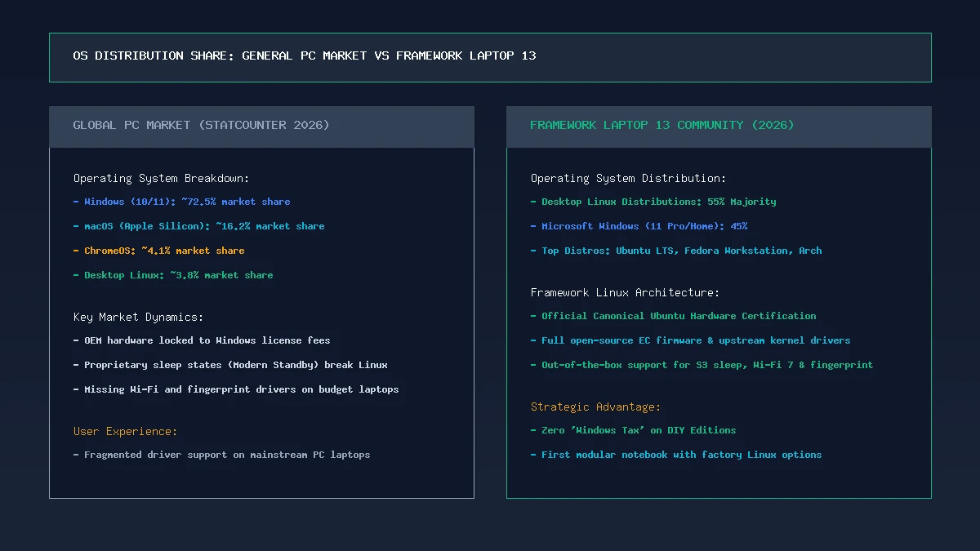Select 'Full open-source EC firmware & upstream kernel drivers'
Image resolution: width=980 pixels, height=551 pixels.
[690, 340]
